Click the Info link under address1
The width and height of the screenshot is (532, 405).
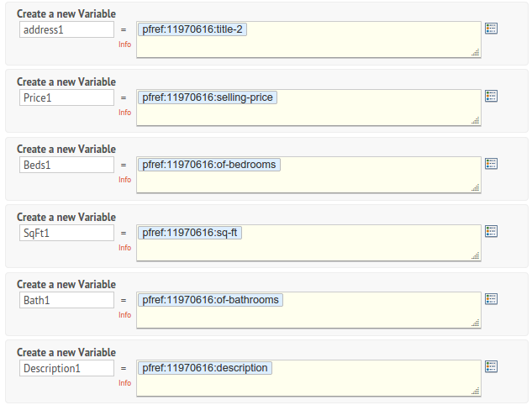[x=124, y=45]
